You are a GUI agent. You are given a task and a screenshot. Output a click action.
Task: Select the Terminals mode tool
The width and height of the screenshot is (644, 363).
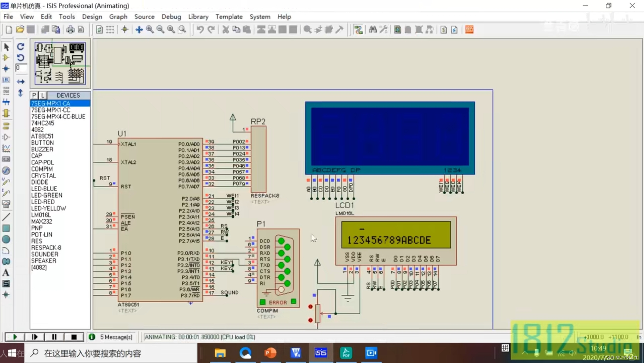(6, 126)
